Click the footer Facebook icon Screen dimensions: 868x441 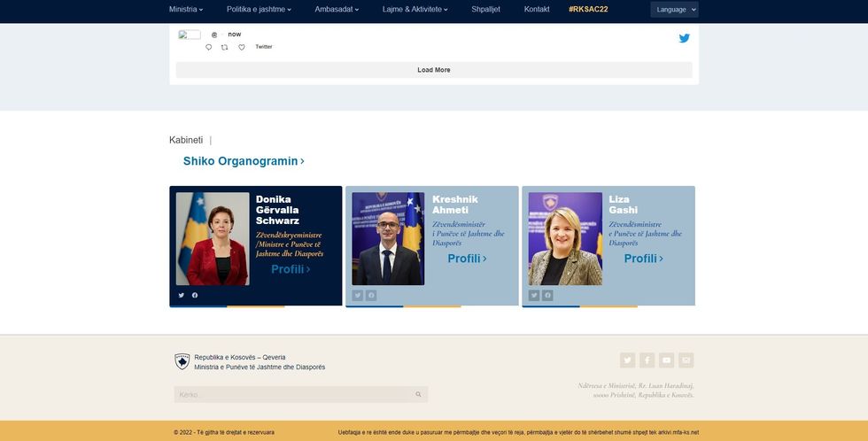(x=647, y=360)
